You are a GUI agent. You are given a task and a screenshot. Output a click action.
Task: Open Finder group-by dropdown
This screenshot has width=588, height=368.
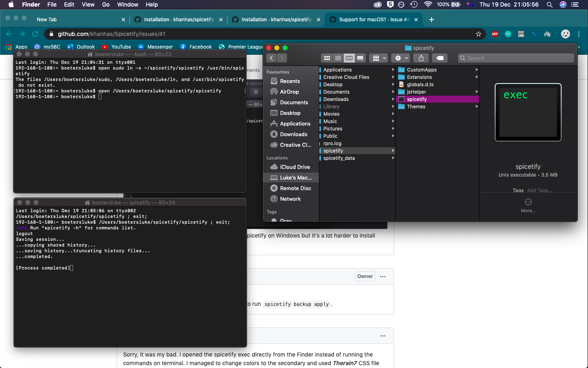[379, 58]
